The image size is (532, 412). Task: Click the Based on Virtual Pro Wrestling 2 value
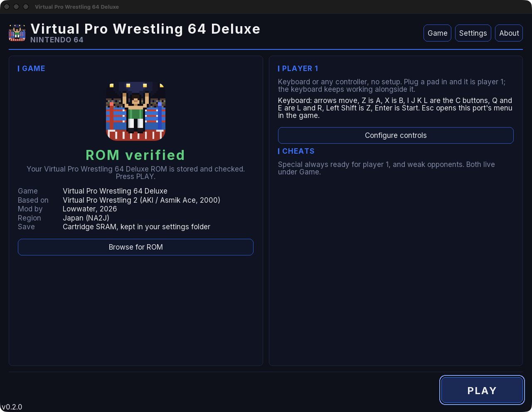pos(141,200)
